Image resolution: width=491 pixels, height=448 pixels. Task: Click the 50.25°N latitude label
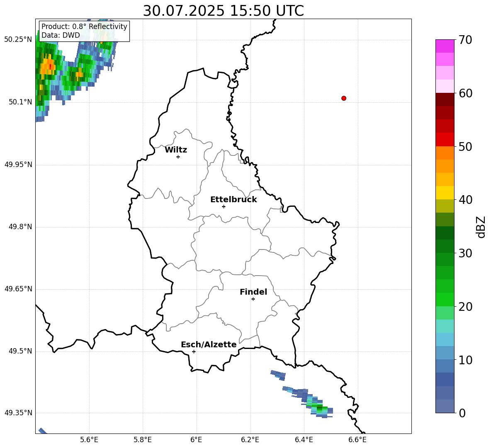pyautogui.click(x=18, y=40)
